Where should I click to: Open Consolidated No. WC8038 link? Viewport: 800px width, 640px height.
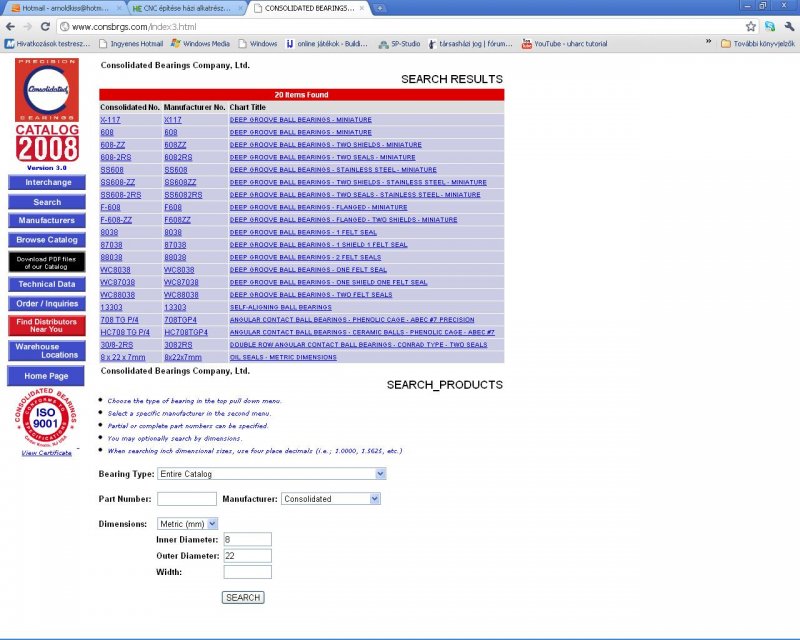coord(115,270)
